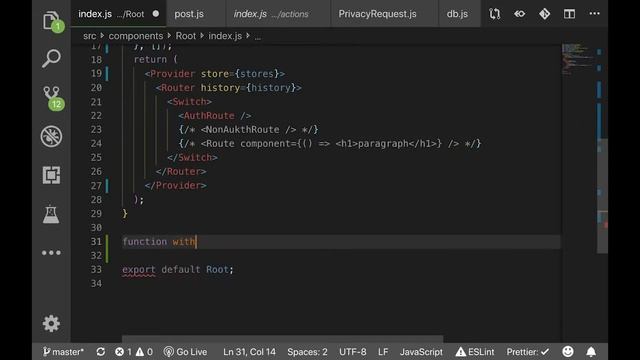Switch to index.js actions tab
This screenshot has width=640, height=360.
coord(271,14)
